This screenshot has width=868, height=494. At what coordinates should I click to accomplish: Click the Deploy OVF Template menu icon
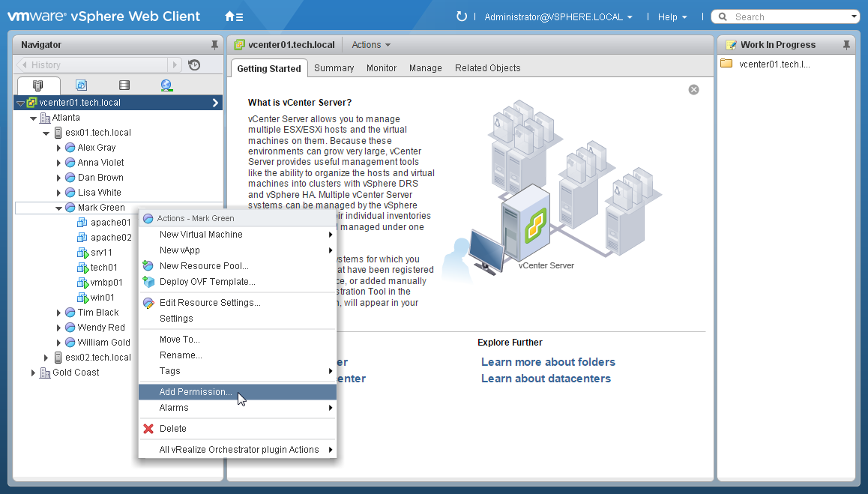148,282
